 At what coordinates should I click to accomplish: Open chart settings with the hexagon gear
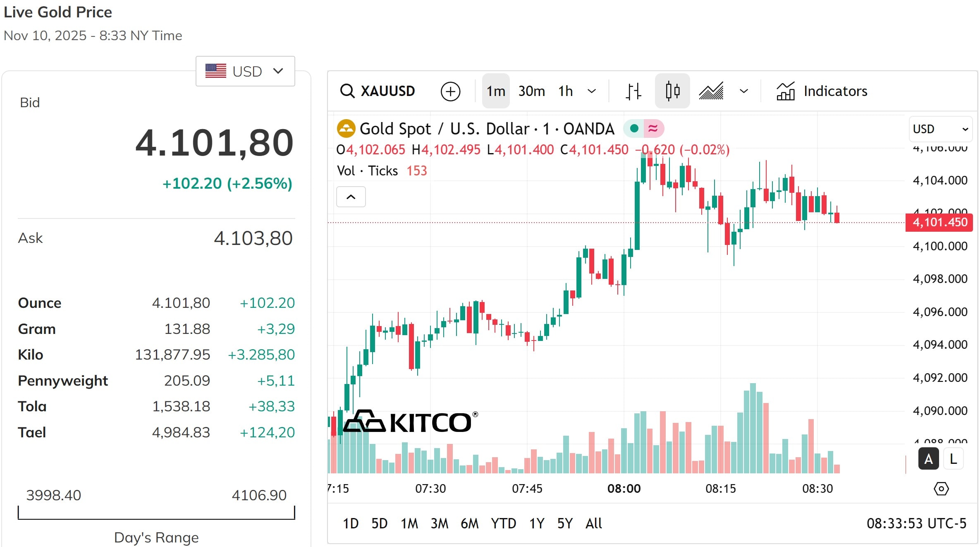point(942,489)
